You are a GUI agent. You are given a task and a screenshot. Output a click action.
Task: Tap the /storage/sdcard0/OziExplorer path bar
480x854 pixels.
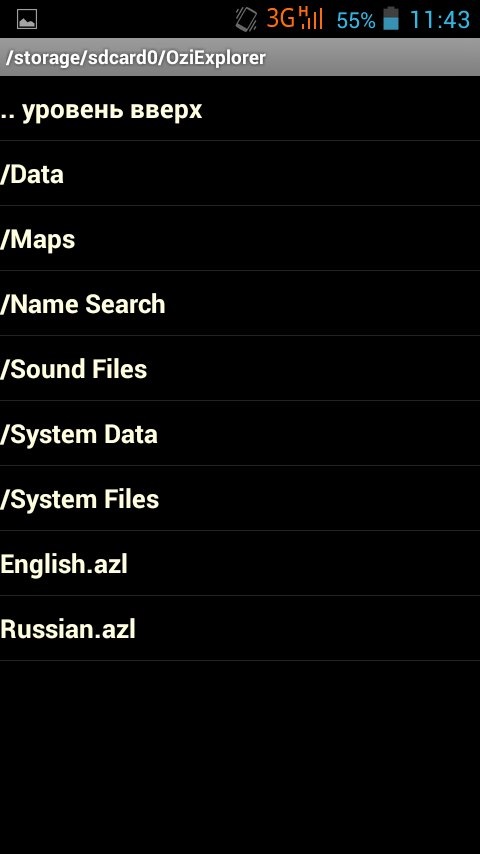(240, 57)
